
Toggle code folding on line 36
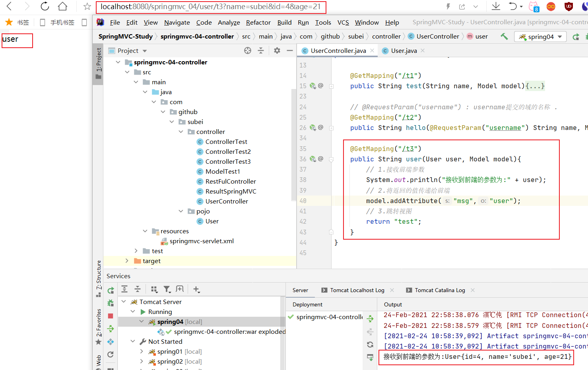tap(331, 159)
